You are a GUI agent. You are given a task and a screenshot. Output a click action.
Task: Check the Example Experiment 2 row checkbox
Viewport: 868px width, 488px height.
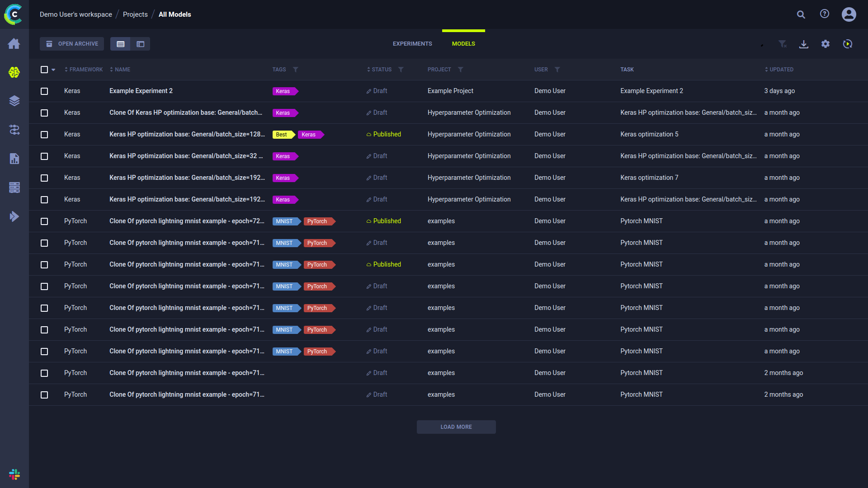coord(44,91)
